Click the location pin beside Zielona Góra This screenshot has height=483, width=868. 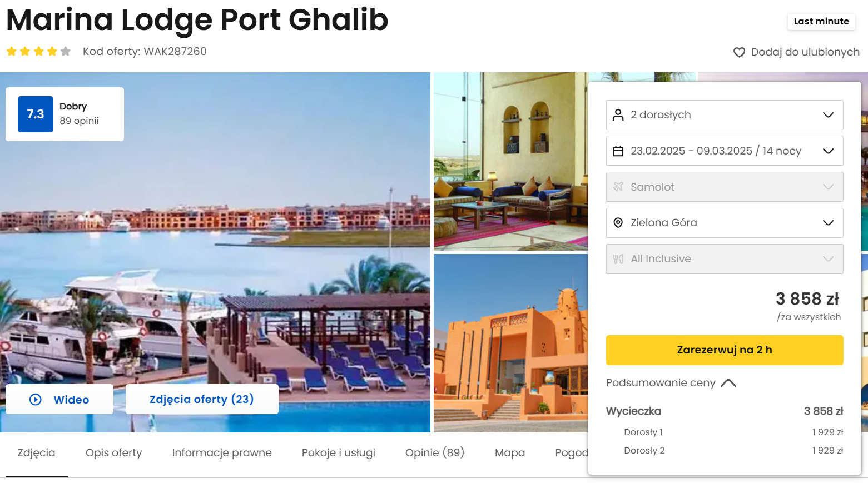(x=618, y=223)
